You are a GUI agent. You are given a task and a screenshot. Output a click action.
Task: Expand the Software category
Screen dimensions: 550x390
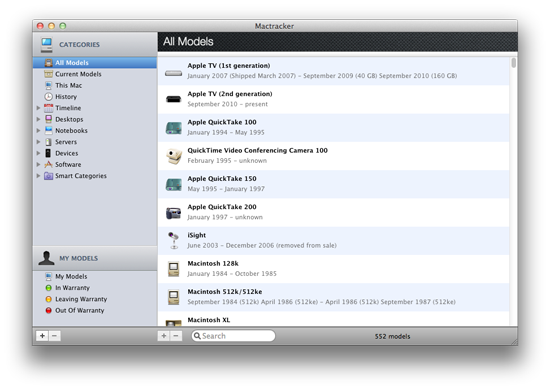pyautogui.click(x=38, y=164)
